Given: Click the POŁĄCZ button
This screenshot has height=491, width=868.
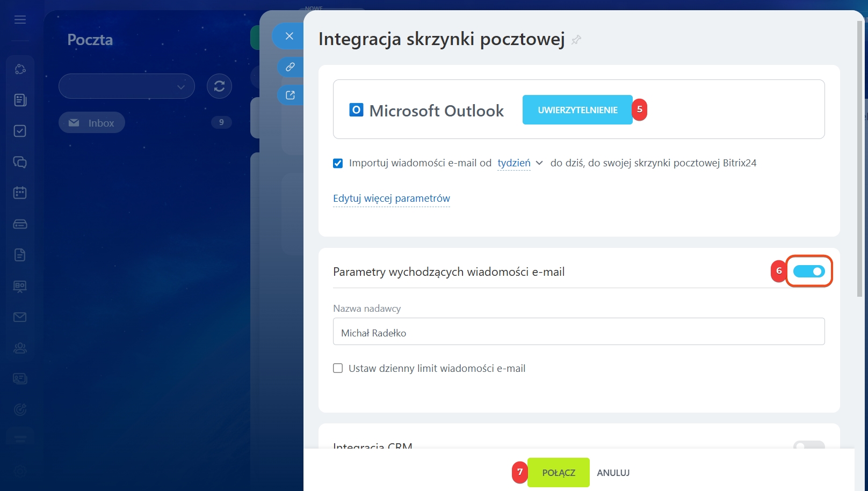Looking at the screenshot, I should click(559, 473).
